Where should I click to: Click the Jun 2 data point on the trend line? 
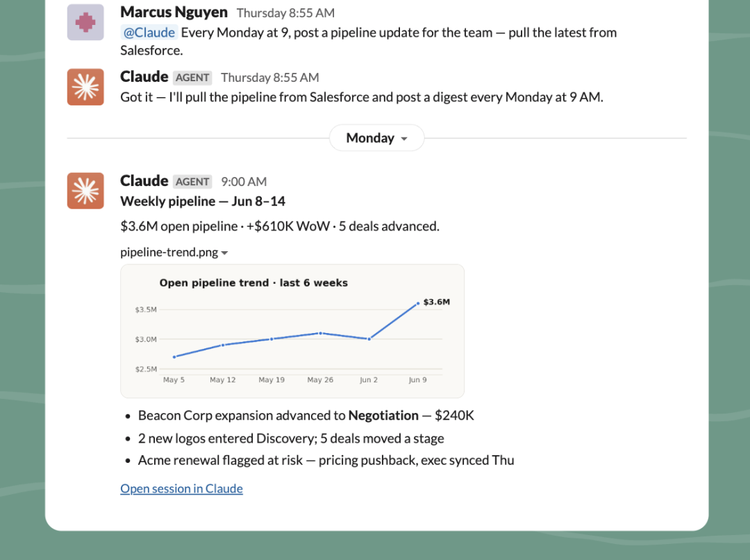point(369,339)
